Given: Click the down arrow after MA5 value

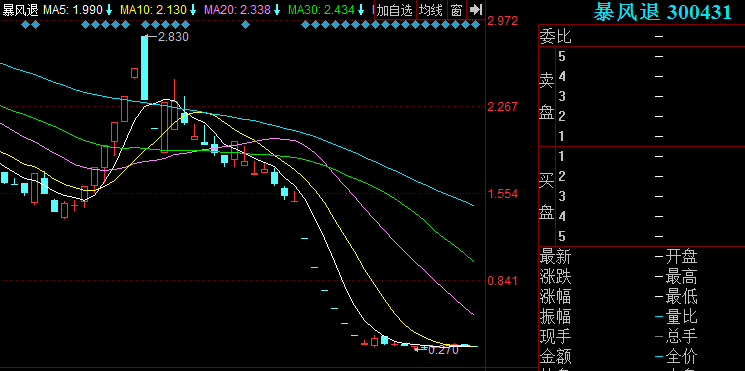Looking at the screenshot, I should (109, 10).
